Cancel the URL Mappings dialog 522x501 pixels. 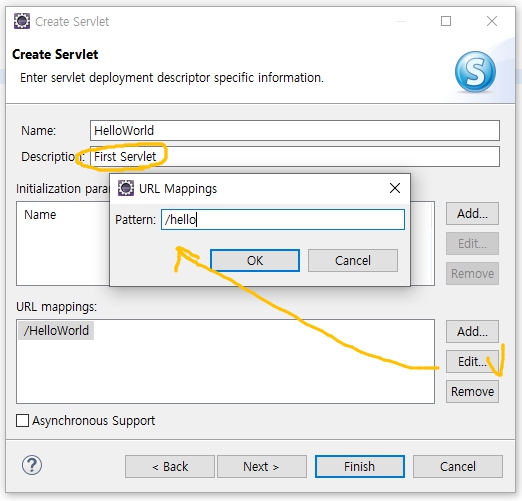pyautogui.click(x=353, y=260)
